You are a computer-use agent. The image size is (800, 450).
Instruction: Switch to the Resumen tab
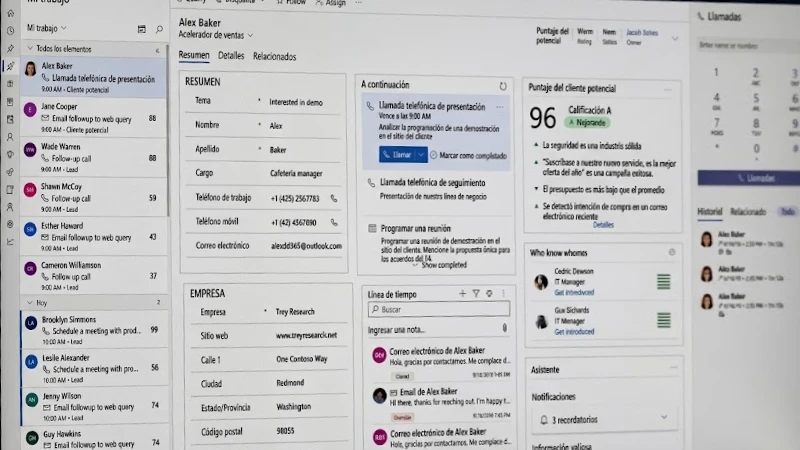point(194,55)
